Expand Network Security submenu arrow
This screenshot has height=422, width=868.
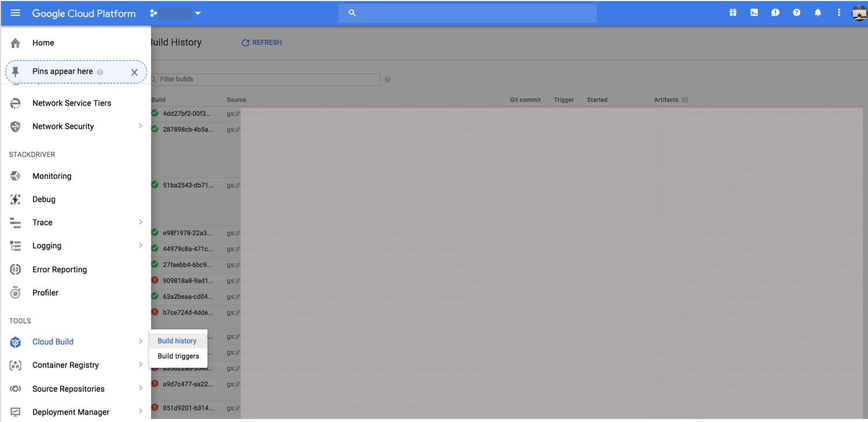140,126
